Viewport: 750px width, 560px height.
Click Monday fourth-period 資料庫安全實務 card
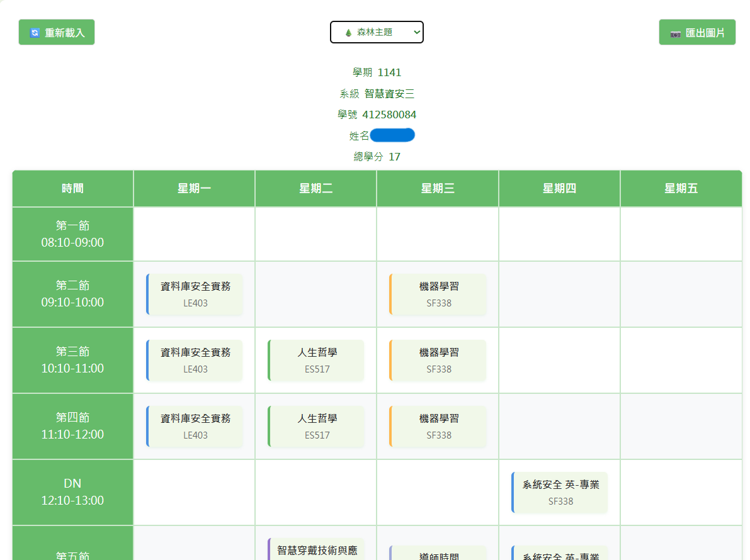195,426
